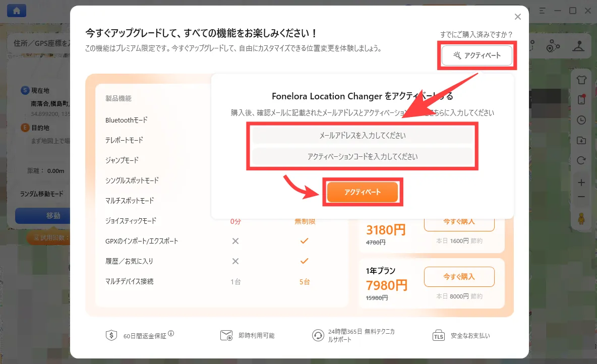
Task: Open the hamburger menu in the title bar
Action: 542,11
